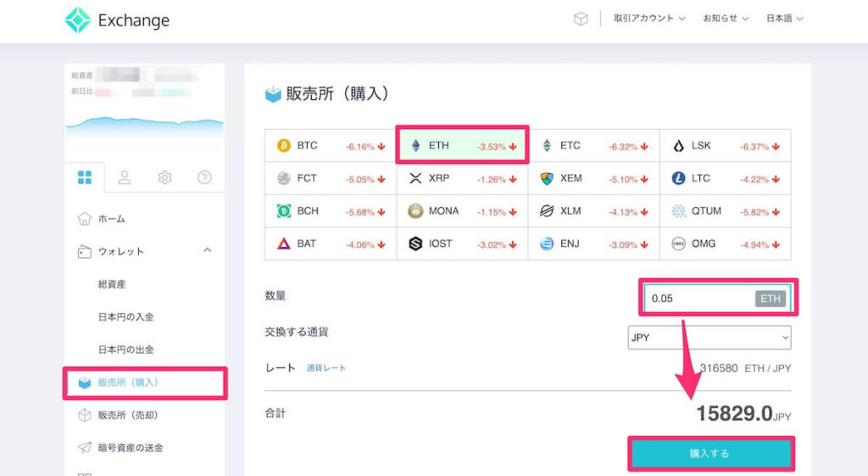The width and height of the screenshot is (868, 476).
Task: Open the JPY currency select box
Action: point(709,338)
